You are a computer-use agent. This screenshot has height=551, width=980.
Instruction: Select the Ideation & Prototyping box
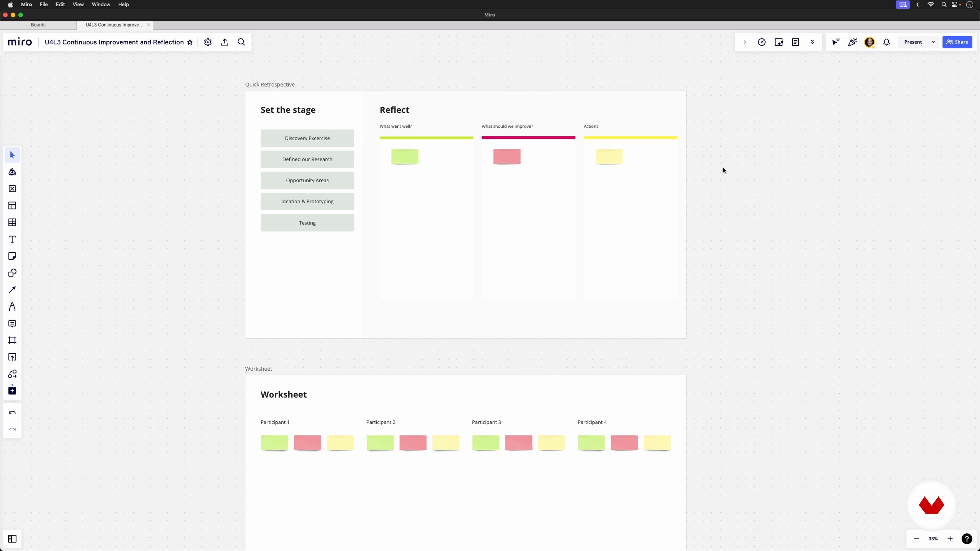(x=307, y=202)
